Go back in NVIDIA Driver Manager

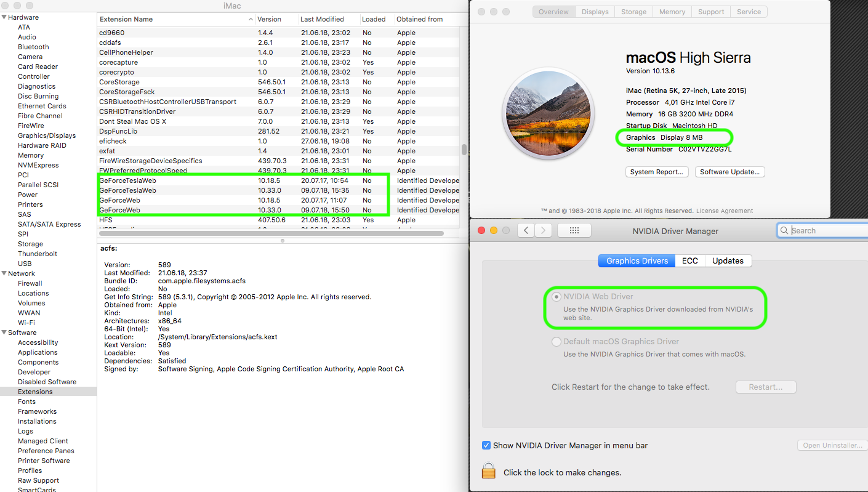(526, 230)
